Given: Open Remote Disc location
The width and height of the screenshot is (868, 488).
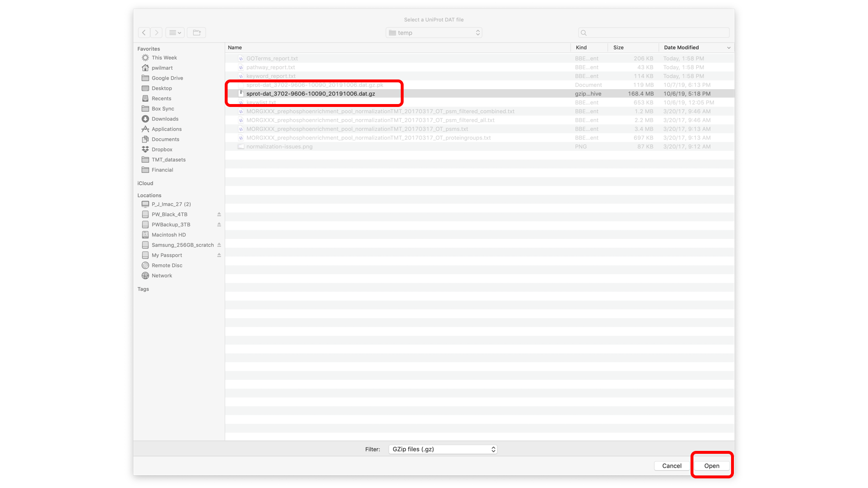Looking at the screenshot, I should (x=167, y=265).
